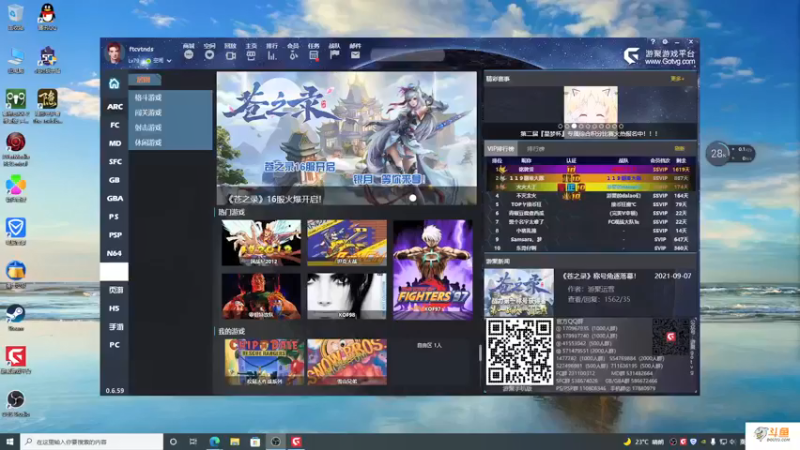Click the Windows taskbar search box
800x450 pixels.
(92, 442)
